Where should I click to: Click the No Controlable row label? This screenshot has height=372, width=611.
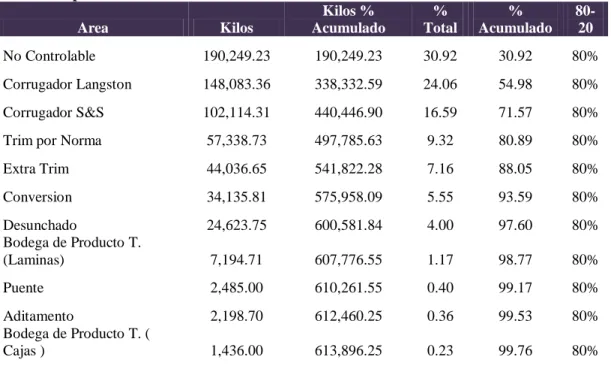pyautogui.click(x=49, y=56)
